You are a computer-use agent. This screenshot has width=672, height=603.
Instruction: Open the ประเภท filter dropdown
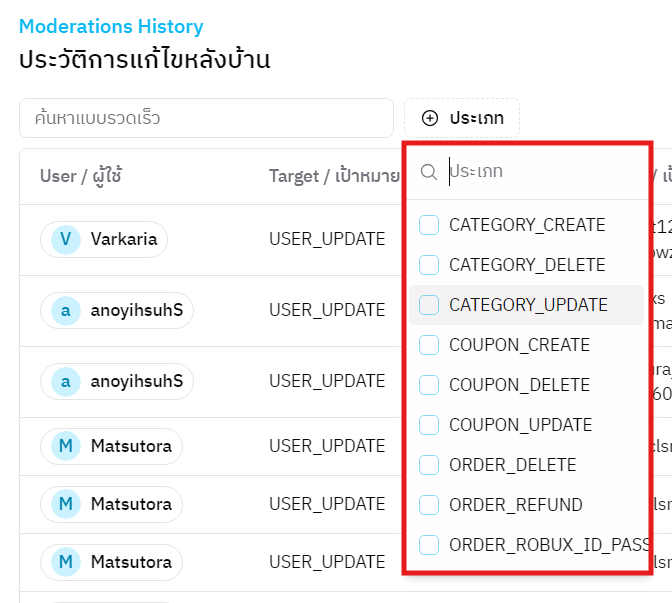pyautogui.click(x=462, y=118)
